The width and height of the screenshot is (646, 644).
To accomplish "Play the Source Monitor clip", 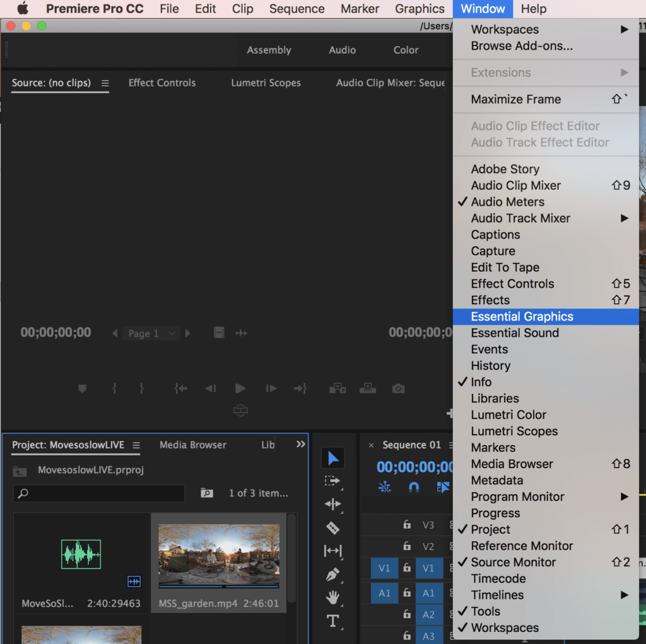I will coord(240,389).
